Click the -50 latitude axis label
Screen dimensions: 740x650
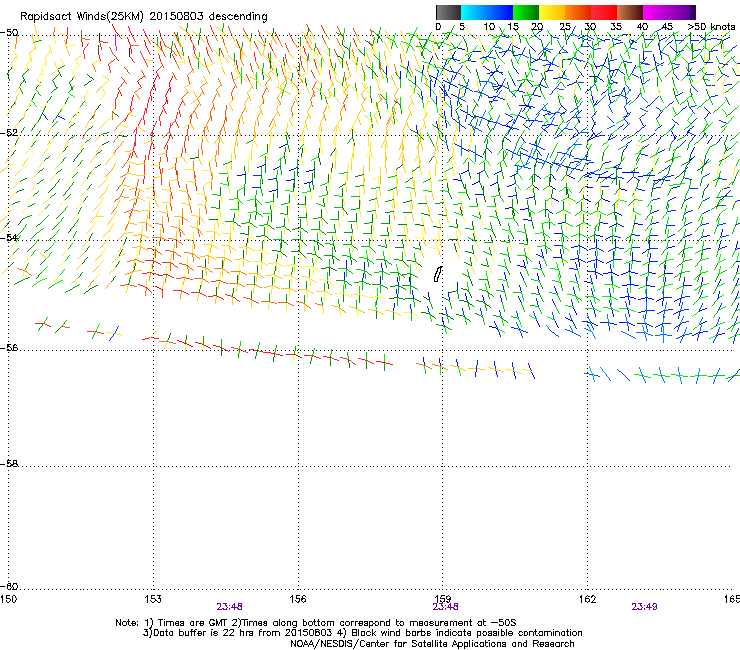(9, 33)
